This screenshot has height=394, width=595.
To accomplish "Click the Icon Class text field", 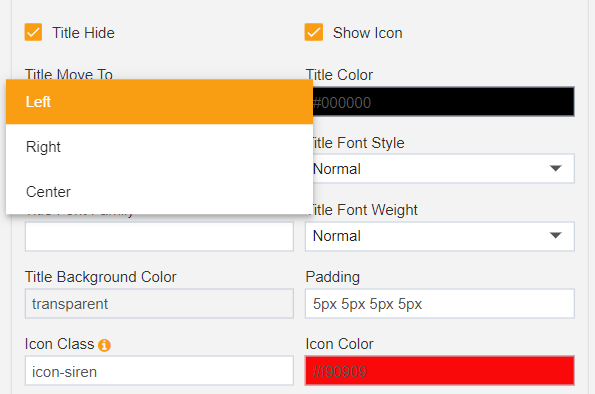I will [159, 371].
